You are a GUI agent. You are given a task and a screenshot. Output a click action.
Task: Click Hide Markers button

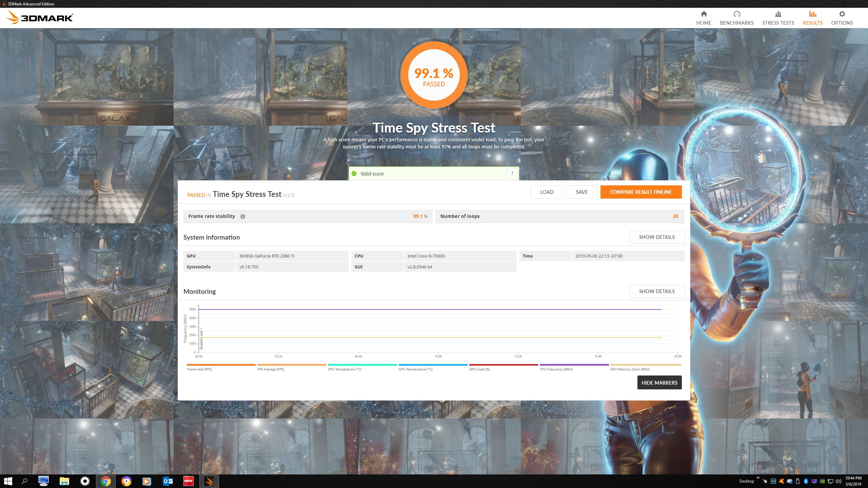click(659, 383)
